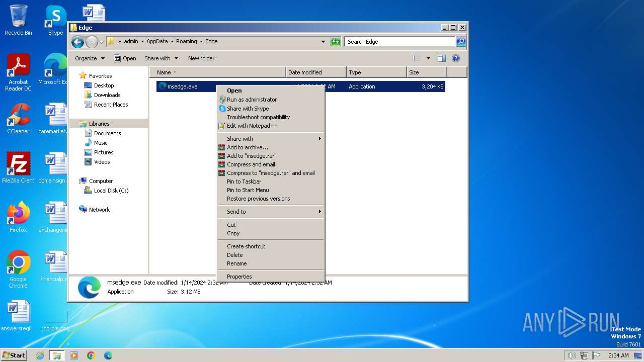Image resolution: width=644 pixels, height=362 pixels.
Task: Open Google Chrome desktop shortcut
Action: tap(18, 269)
